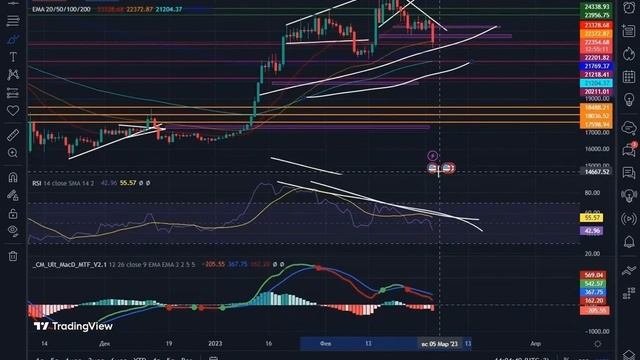
Task: Click the 2023 label on time axis
Action: pos(215,344)
